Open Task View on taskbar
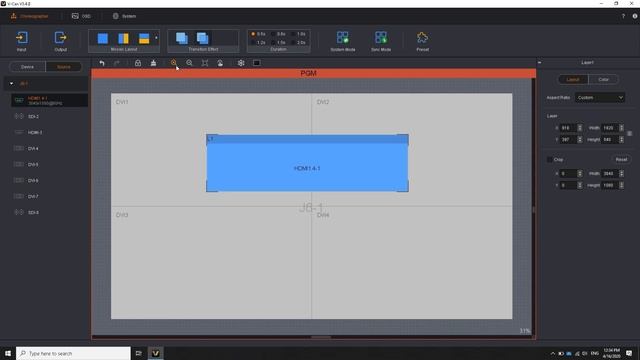 [x=139, y=353]
